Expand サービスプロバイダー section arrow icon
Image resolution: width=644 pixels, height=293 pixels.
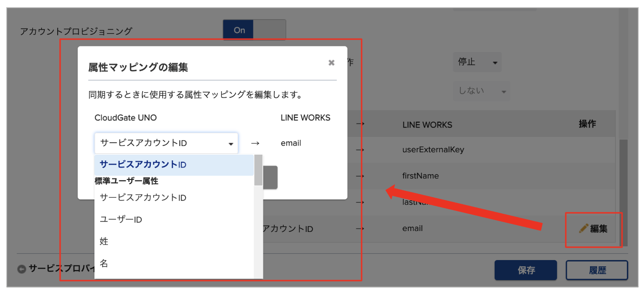pos(22,269)
